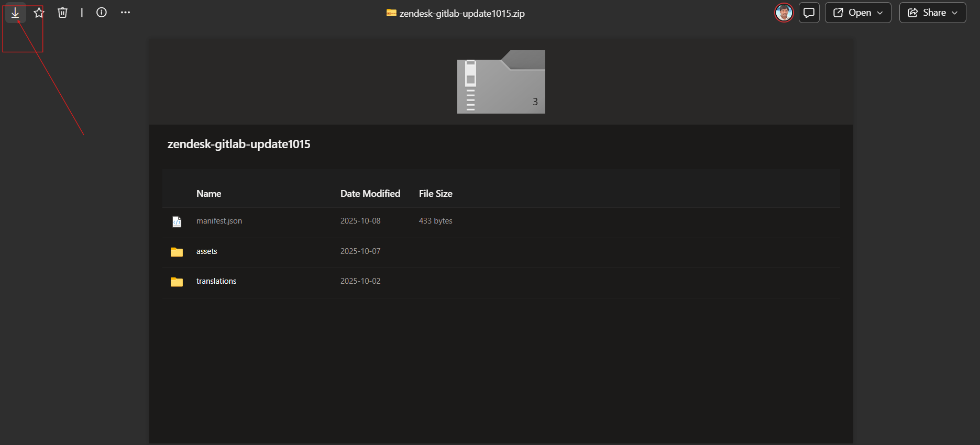The width and height of the screenshot is (980, 445).
Task: Open more actions ellipsis menu
Action: [125, 13]
